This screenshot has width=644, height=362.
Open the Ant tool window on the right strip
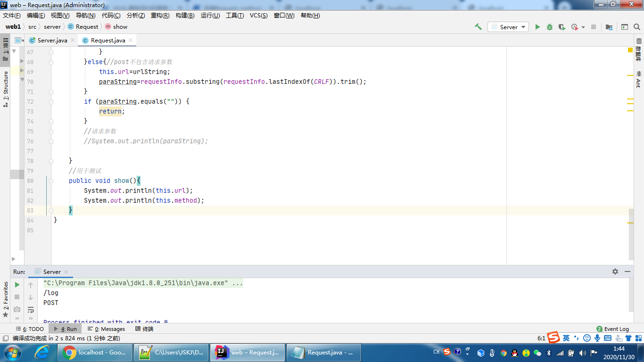click(x=638, y=79)
